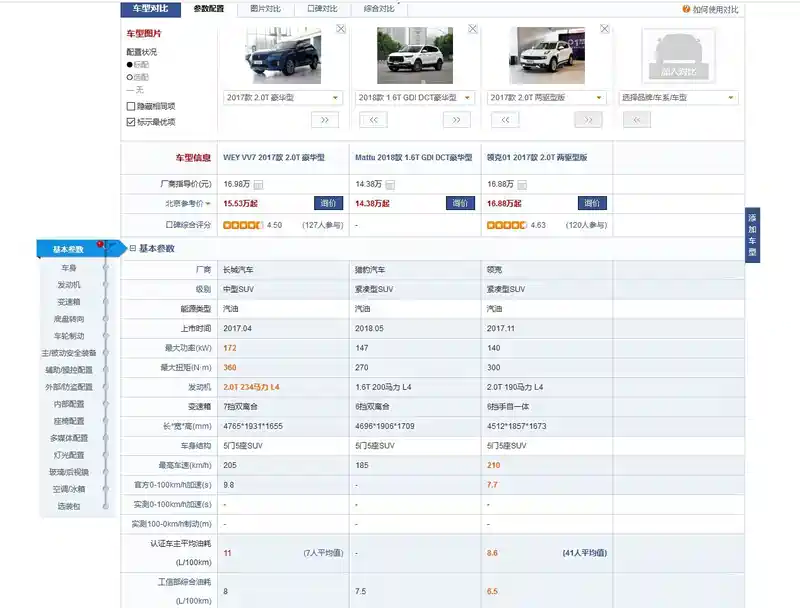
Task: Click calculator icon next to 14.38万
Action: tap(390, 185)
